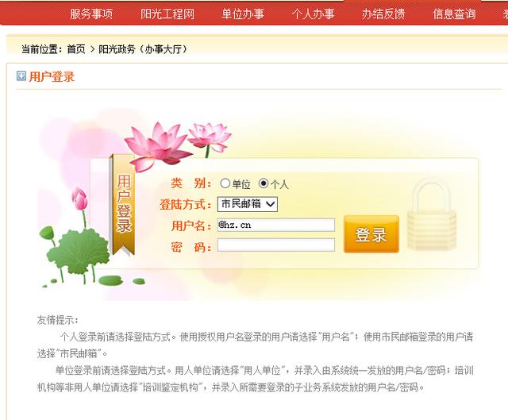The width and height of the screenshot is (508, 420).
Task: Open the 信息查询 navigation item
Action: tap(454, 14)
